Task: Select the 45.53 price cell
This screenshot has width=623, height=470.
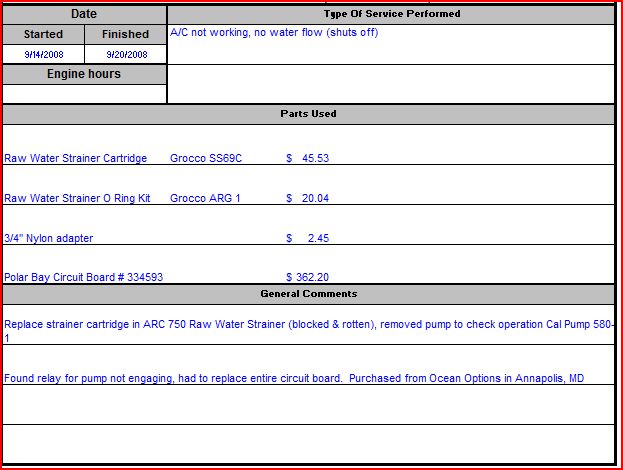Action: (x=308, y=158)
